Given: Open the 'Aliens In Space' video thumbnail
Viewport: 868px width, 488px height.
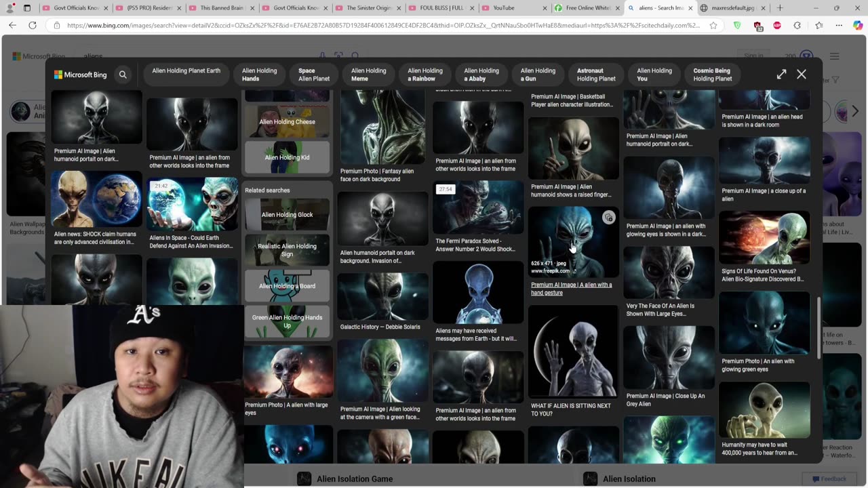Looking at the screenshot, I should 193,205.
